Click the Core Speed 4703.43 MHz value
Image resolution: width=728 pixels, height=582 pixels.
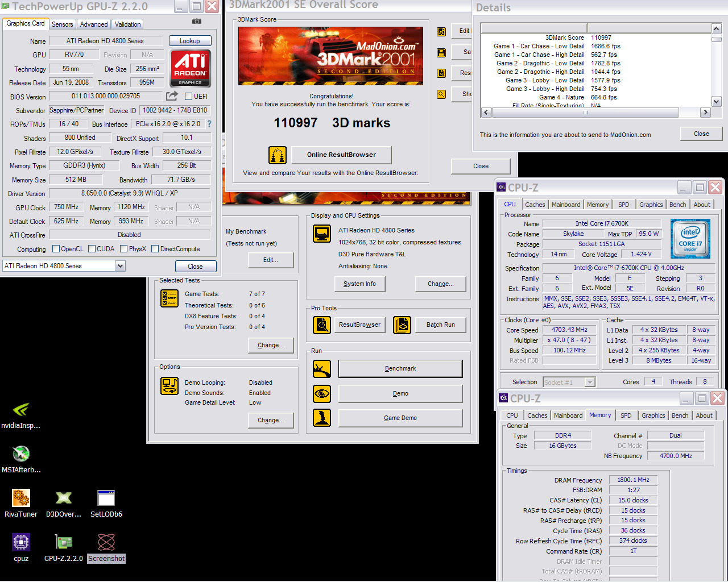click(569, 330)
